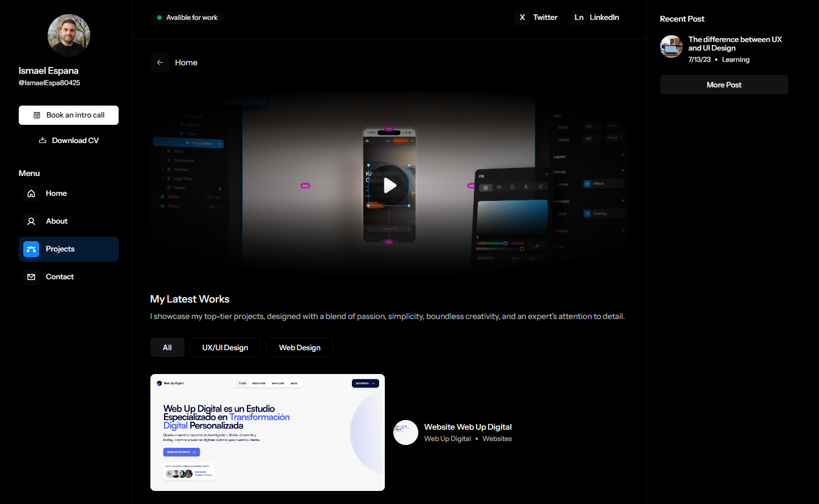This screenshot has width=819, height=504.
Task: Click the blue Projects icon
Action: [31, 249]
